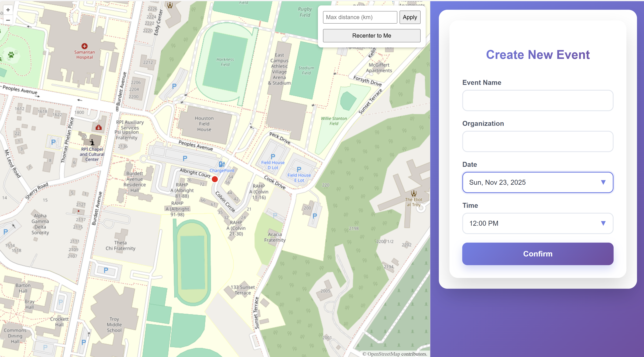This screenshot has width=644, height=357.
Task: Open the Date dropdown
Action: tap(538, 182)
